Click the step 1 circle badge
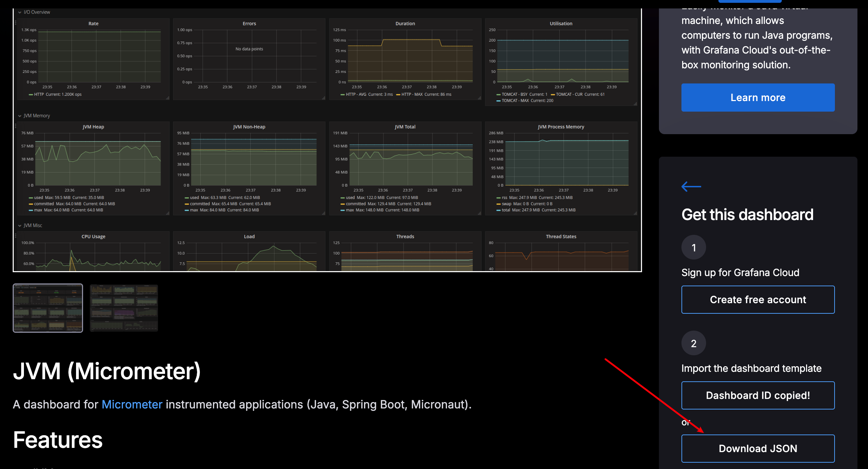This screenshot has width=868, height=469. coord(693,248)
